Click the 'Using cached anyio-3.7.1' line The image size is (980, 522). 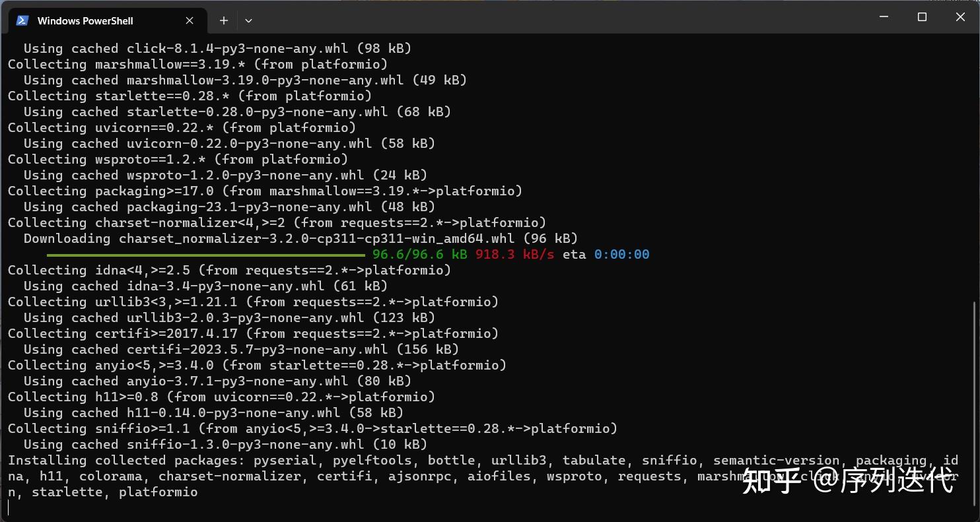pyautogui.click(x=218, y=381)
